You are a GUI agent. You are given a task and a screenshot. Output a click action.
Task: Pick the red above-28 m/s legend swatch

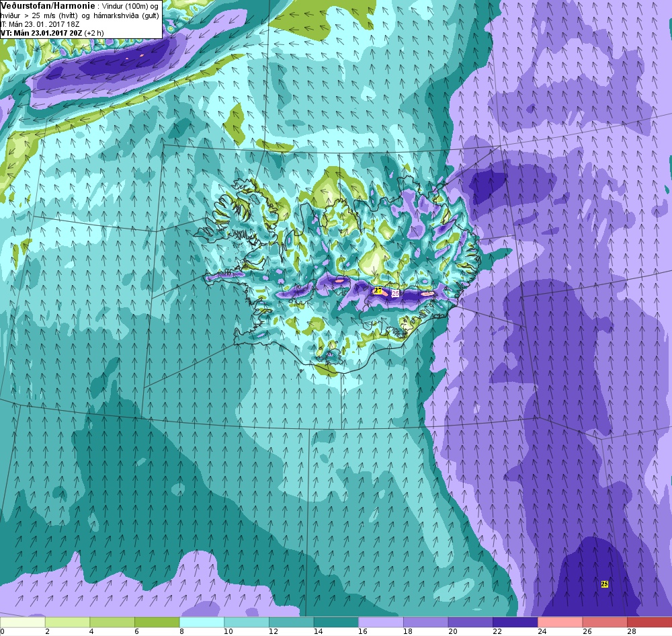(650, 623)
